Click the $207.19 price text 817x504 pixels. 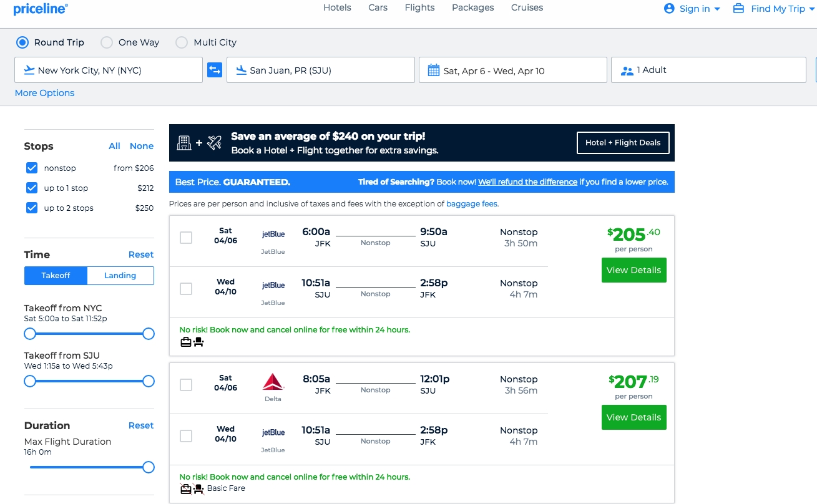634,381
